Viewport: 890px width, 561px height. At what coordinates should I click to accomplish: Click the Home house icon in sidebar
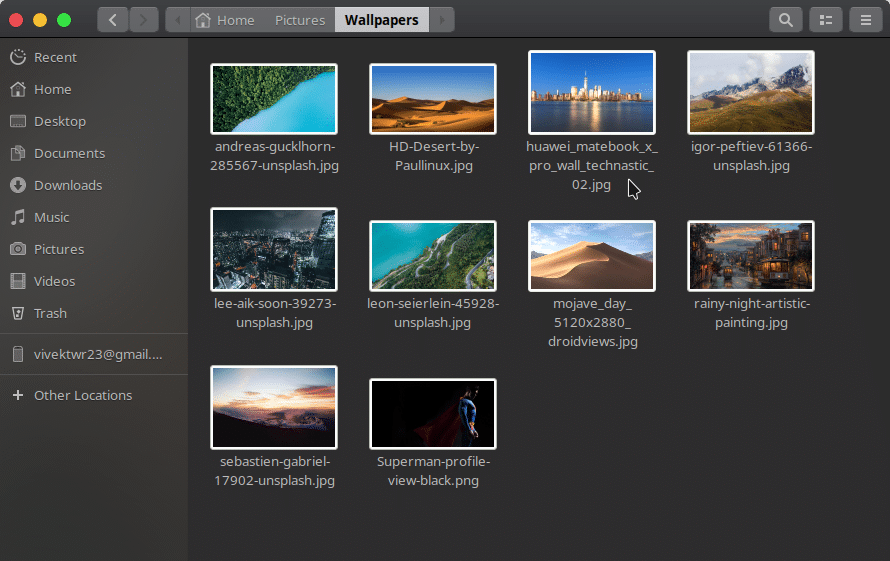tap(18, 89)
